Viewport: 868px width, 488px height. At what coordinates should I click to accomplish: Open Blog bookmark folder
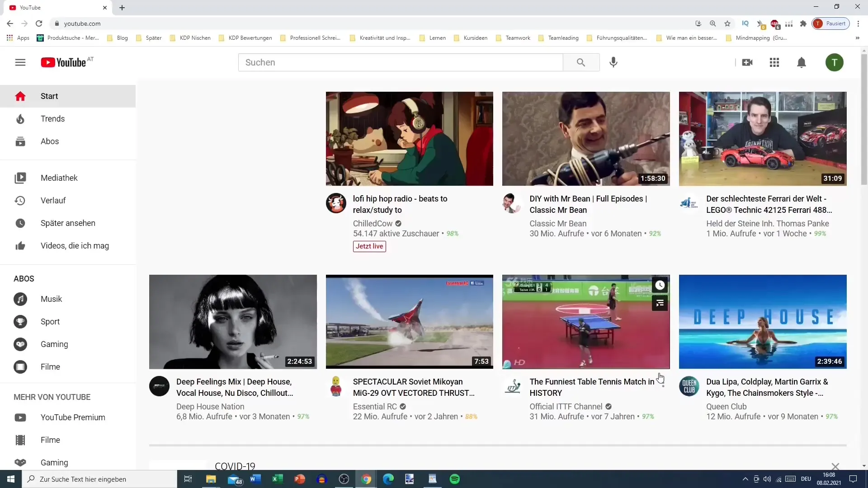(118, 38)
